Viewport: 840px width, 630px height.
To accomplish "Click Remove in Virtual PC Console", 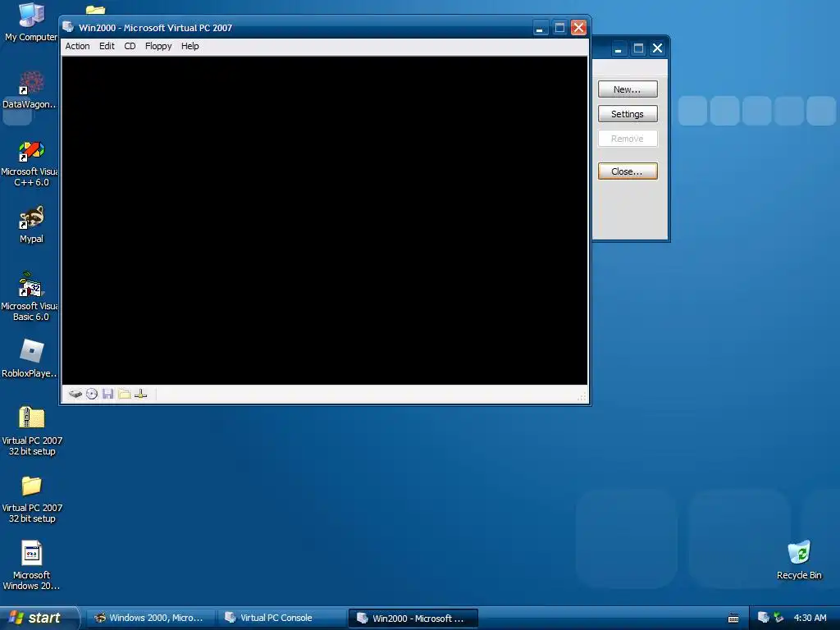I will click(x=628, y=139).
